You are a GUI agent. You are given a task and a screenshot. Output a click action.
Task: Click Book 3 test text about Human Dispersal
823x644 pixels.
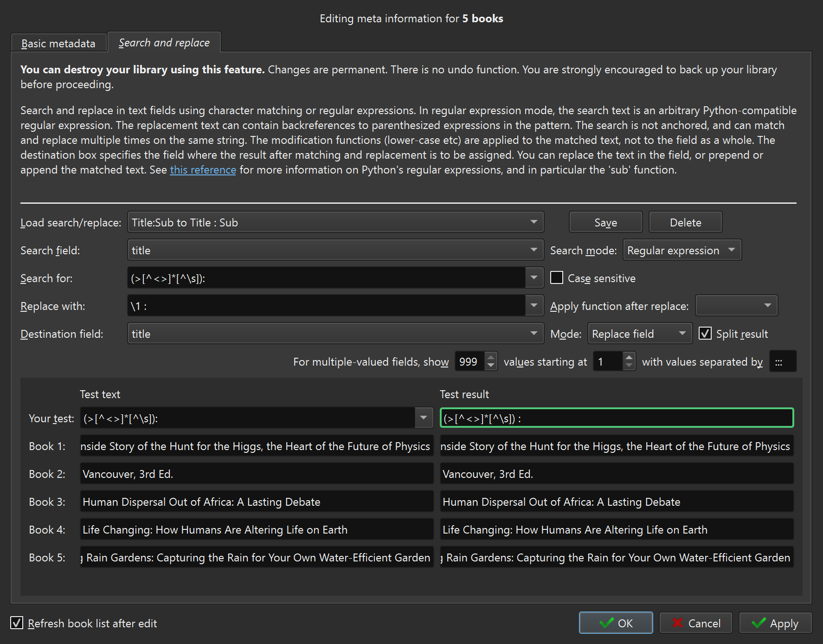[257, 502]
